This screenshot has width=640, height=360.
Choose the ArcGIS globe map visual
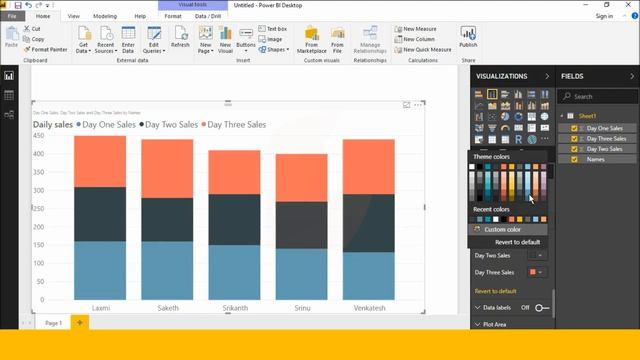click(531, 140)
